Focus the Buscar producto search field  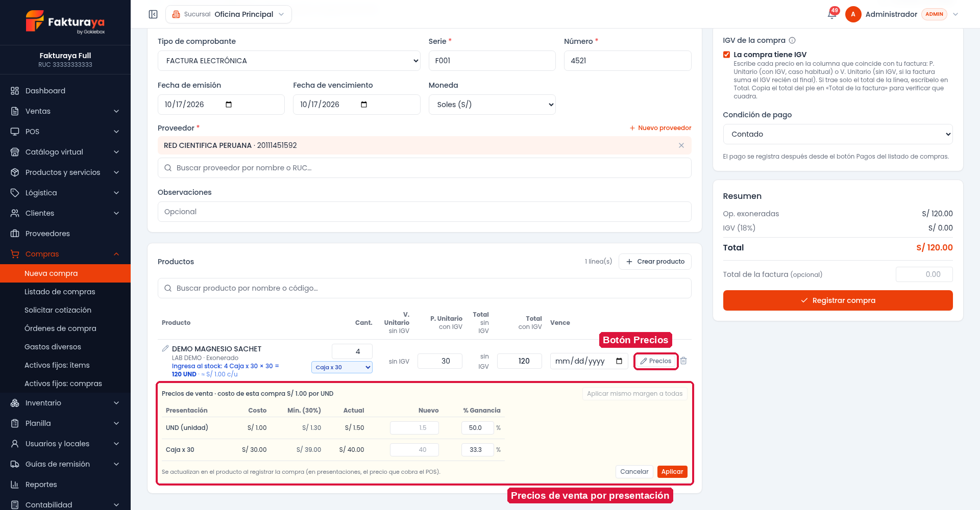point(425,288)
